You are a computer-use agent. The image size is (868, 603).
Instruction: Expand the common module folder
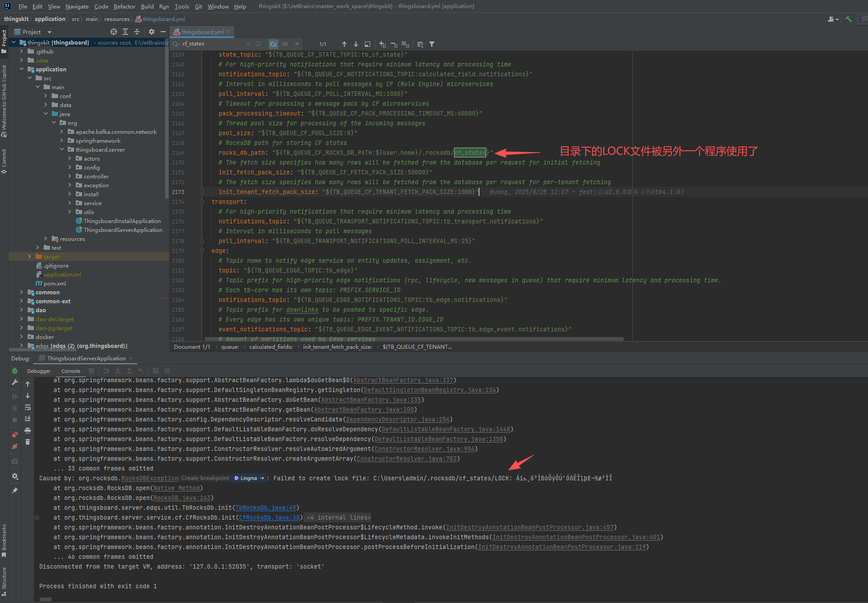[21, 292]
